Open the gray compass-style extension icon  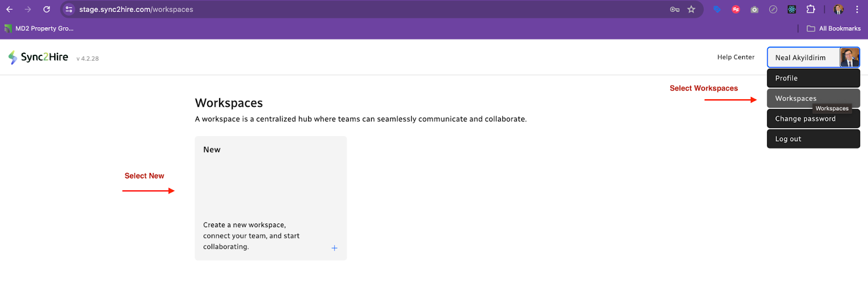[x=773, y=9]
